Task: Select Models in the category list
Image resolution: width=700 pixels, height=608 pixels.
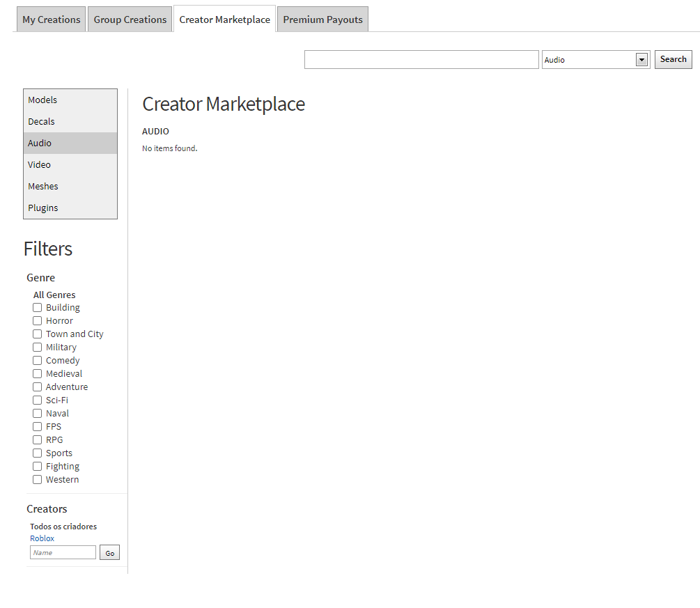Action: click(x=70, y=100)
